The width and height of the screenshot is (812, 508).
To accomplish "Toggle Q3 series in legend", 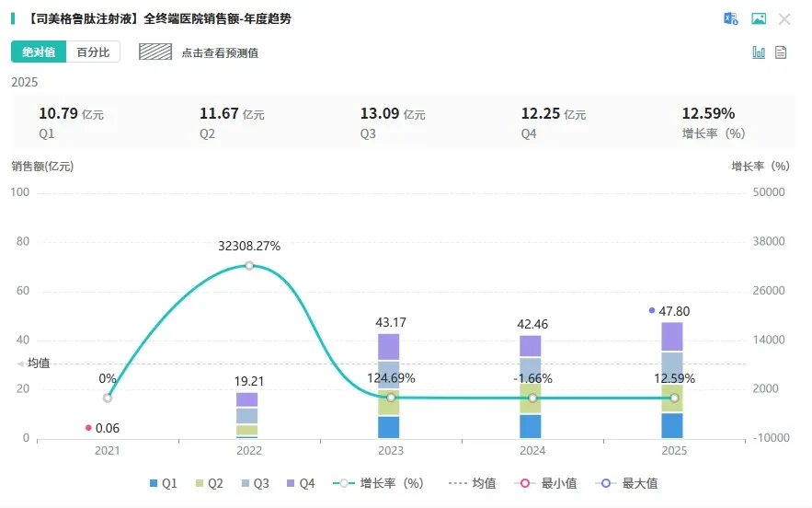I will [x=256, y=484].
